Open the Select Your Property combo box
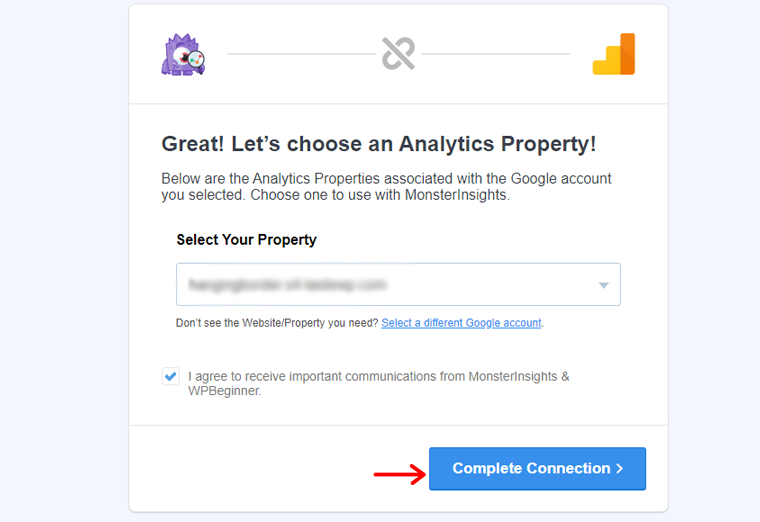 [398, 285]
